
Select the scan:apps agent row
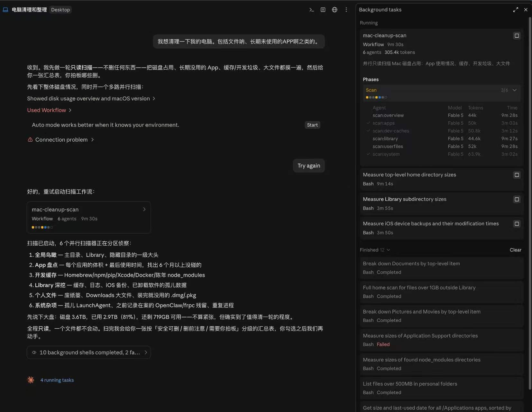click(442, 123)
